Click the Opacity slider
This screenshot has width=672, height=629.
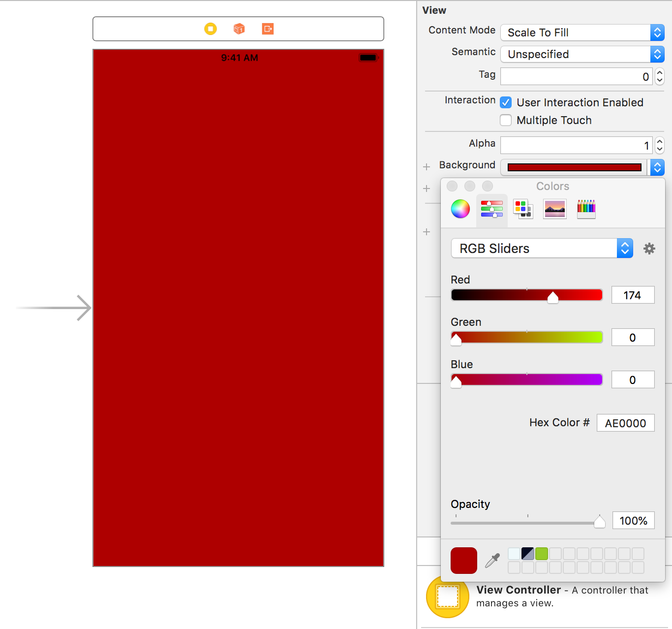pos(527,522)
